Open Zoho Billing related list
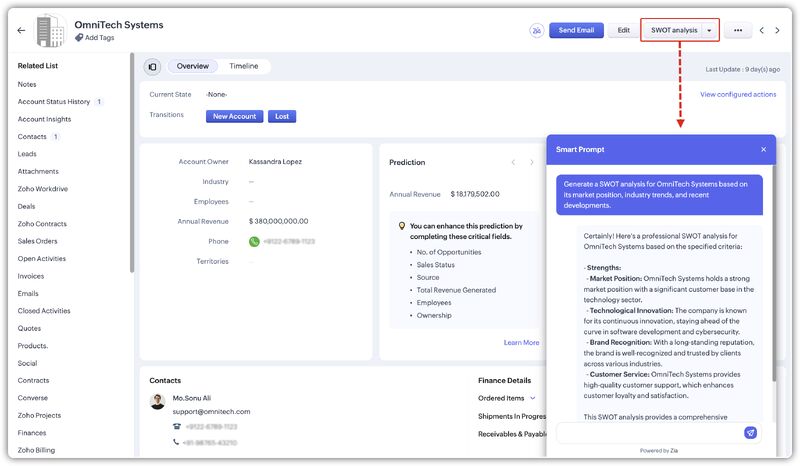800x466 pixels. point(36,450)
